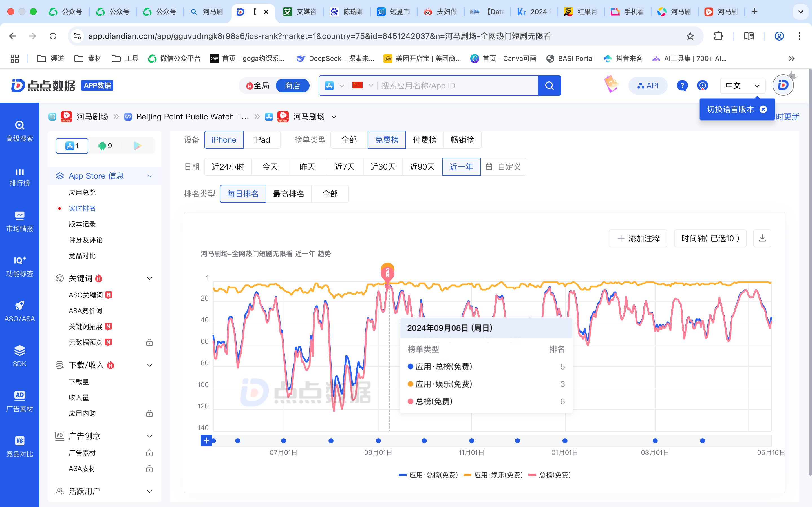Switch device to iPad
Screen dimensions: 812x507
(262, 140)
